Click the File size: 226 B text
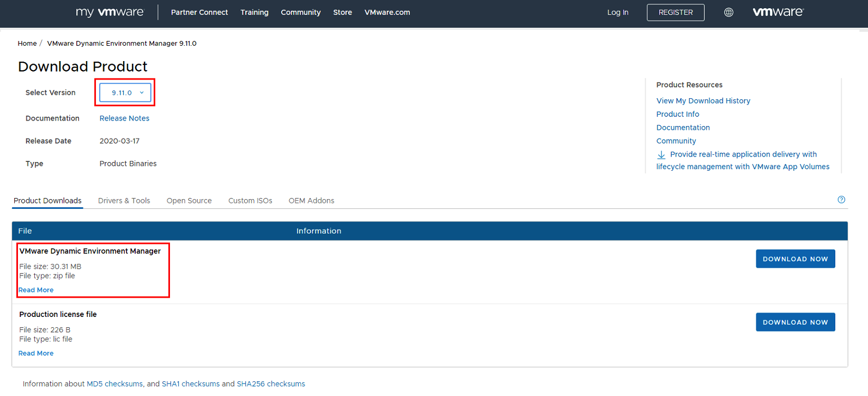 click(45, 330)
